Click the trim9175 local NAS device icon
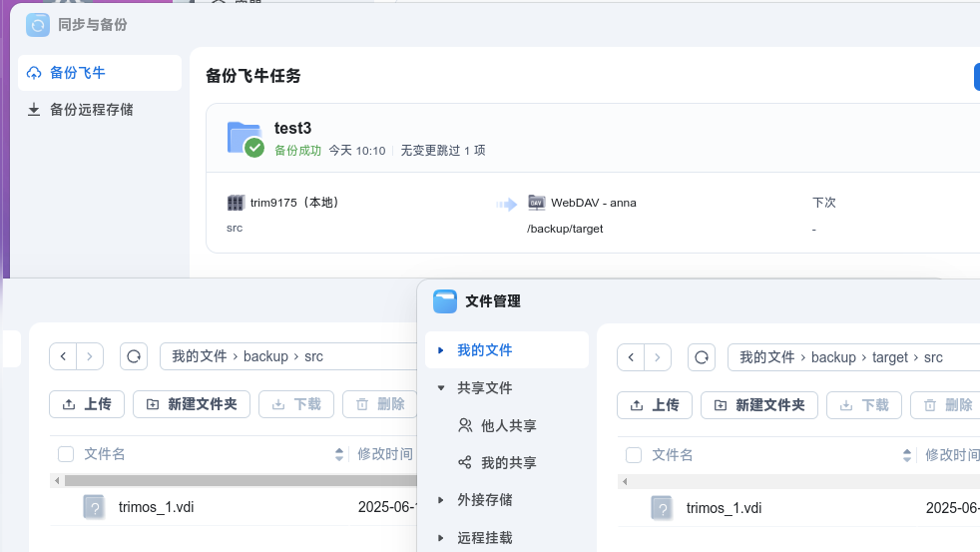 tap(235, 203)
